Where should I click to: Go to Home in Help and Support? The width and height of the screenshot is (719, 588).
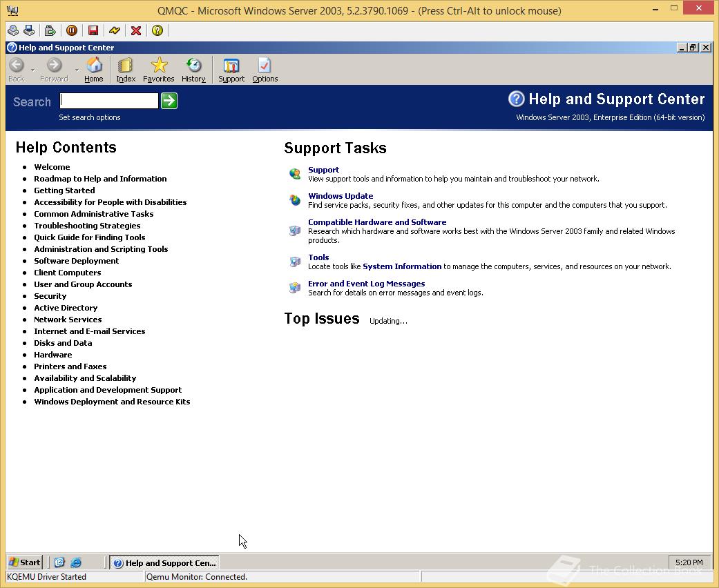[x=94, y=70]
